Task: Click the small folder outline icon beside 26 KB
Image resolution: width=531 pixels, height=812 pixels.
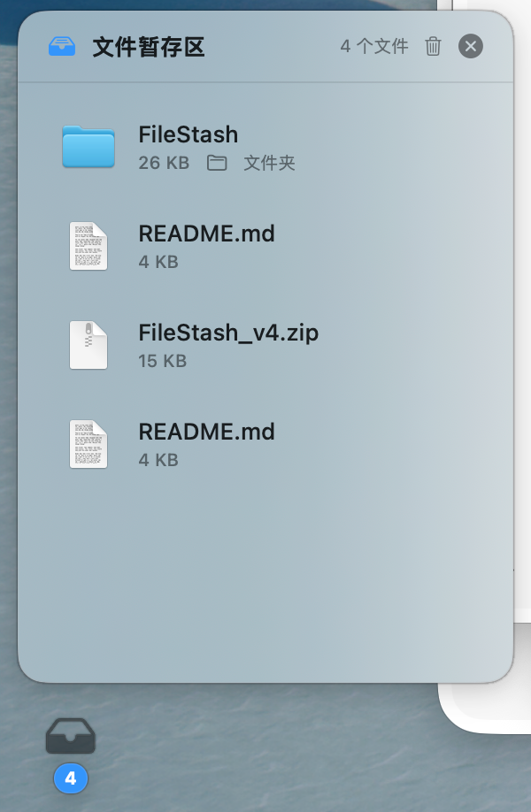Action: point(217,163)
